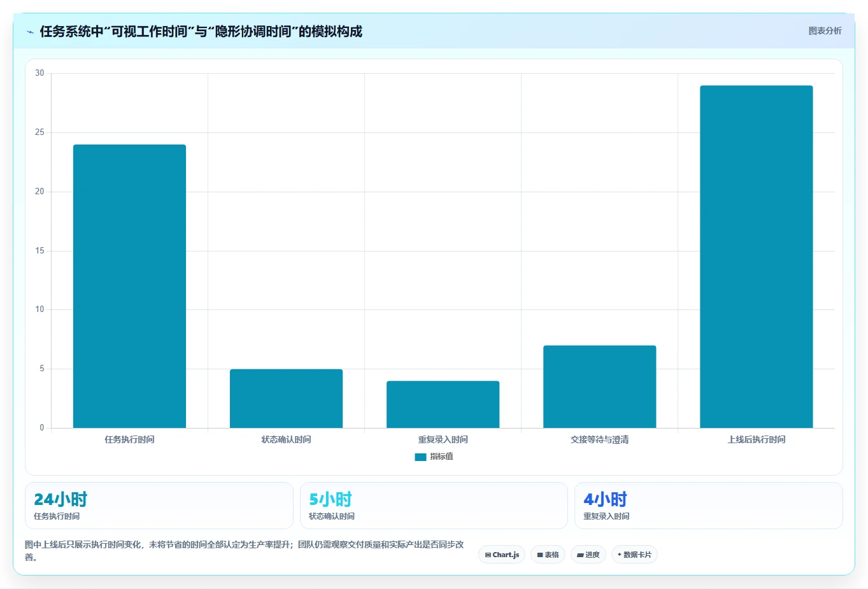Click the y-axis value 10
Image resolution: width=868 pixels, height=589 pixels.
click(39, 309)
